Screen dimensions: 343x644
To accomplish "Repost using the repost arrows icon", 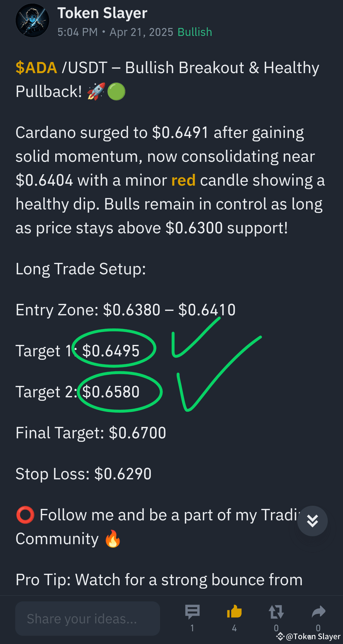I will click(276, 611).
